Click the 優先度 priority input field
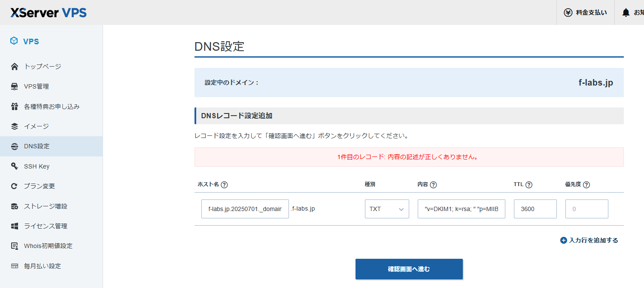The width and height of the screenshot is (644, 288). point(586,209)
